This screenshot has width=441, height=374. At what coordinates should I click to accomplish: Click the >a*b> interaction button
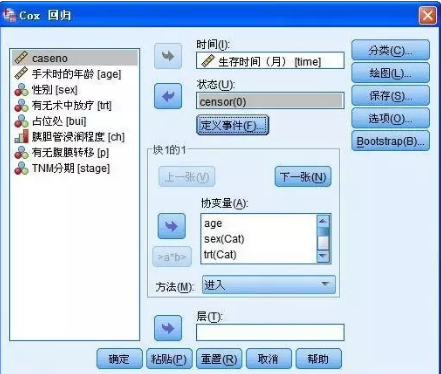[172, 257]
